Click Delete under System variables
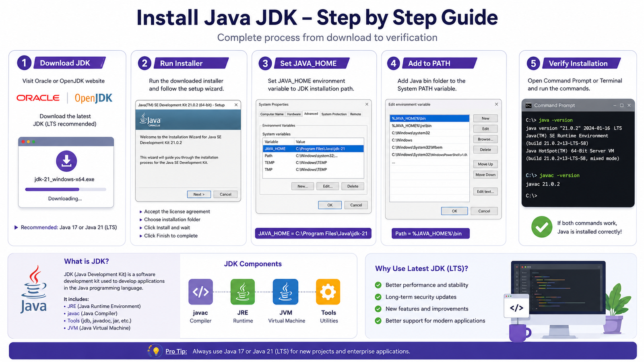 (353, 186)
